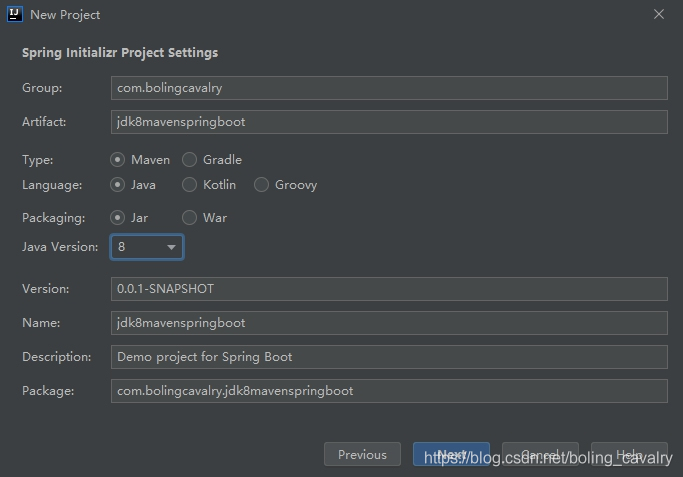683x477 pixels.
Task: Go back with the Previous button
Action: [362, 454]
